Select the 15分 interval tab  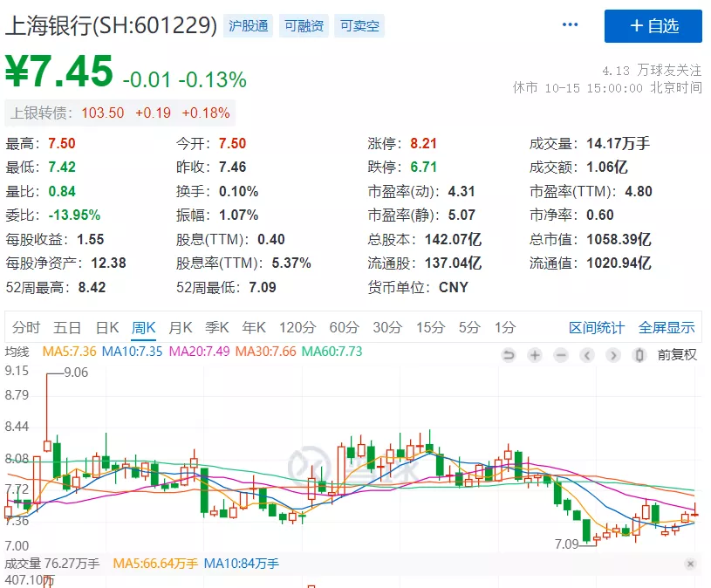[x=431, y=327]
